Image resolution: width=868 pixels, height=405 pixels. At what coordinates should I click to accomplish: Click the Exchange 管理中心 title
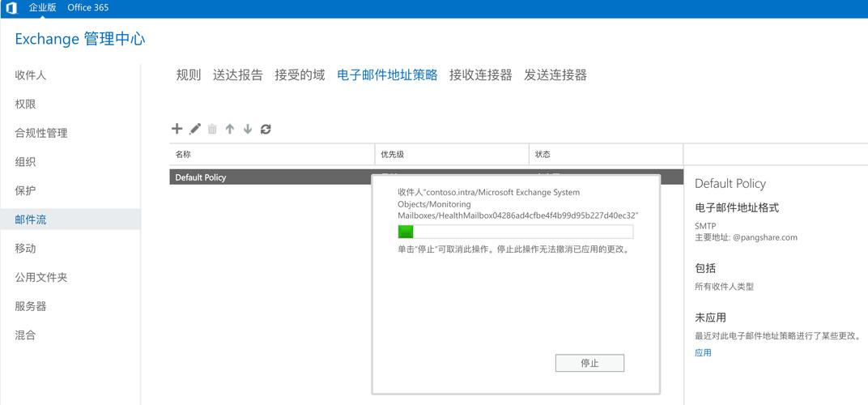point(80,39)
